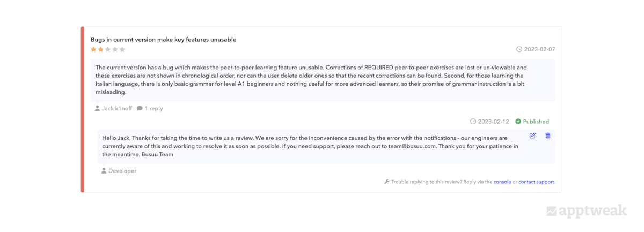Click the second orange rating star
The image size is (644, 232).
[100, 49]
